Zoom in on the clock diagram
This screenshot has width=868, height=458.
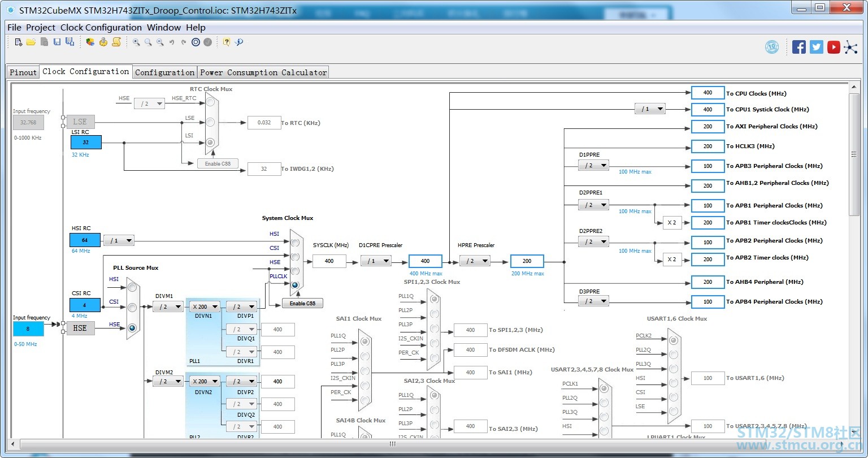[x=136, y=42]
